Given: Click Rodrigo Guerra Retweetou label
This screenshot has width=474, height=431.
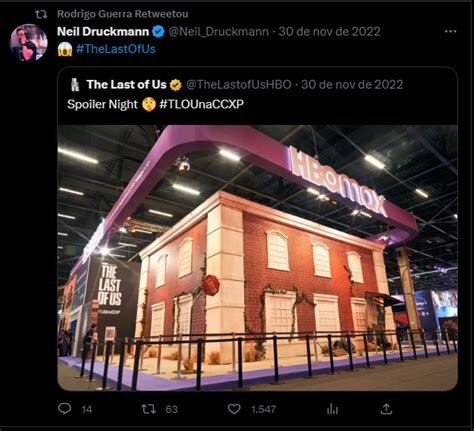Looking at the screenshot, I should pyautogui.click(x=123, y=14).
